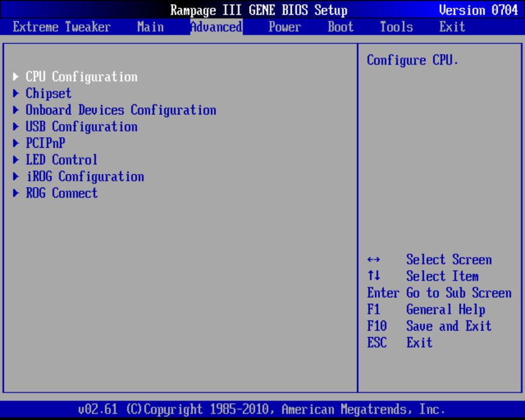Click the arrow beside iROG Configuration

pos(16,176)
